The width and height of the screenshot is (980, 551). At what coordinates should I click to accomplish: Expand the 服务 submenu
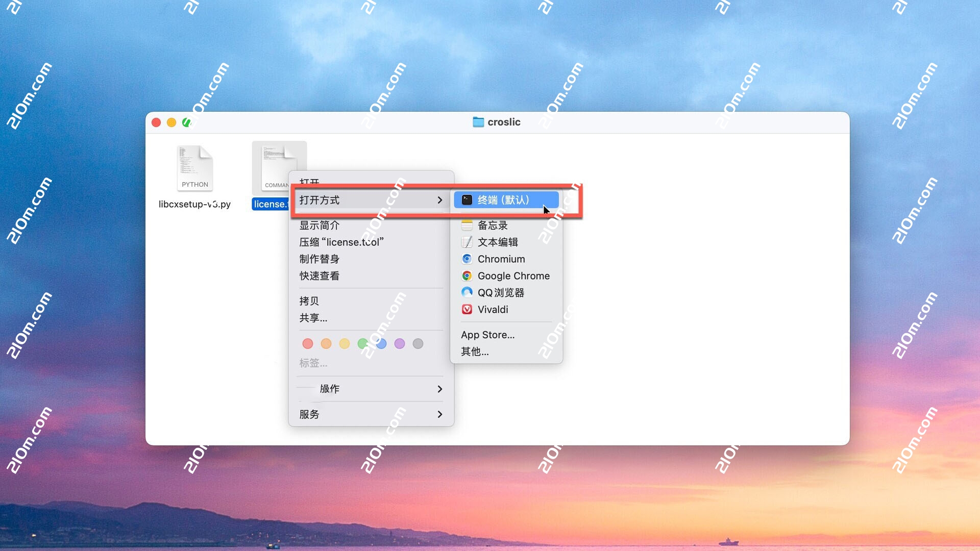coord(439,414)
